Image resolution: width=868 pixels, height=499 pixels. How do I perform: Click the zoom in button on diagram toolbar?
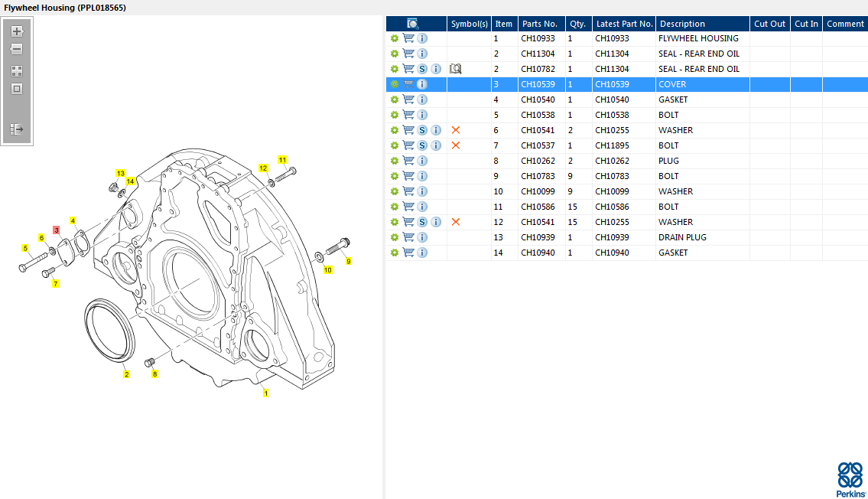[x=17, y=31]
